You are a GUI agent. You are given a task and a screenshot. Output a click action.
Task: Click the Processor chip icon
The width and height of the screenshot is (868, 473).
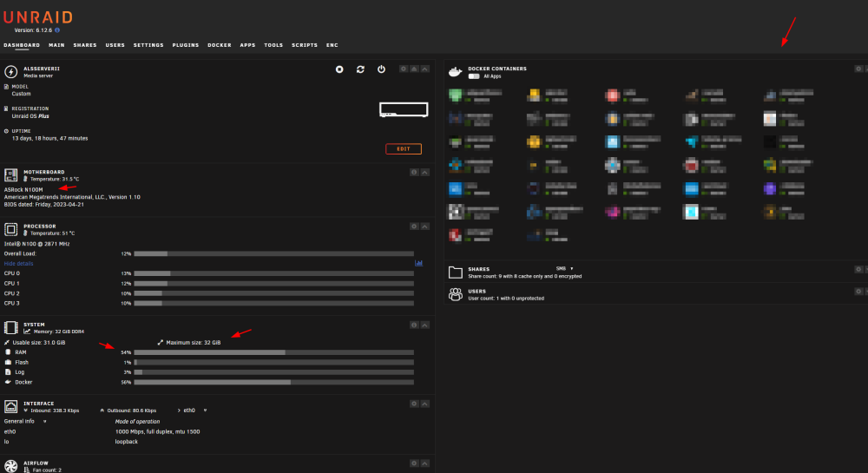(x=10, y=229)
